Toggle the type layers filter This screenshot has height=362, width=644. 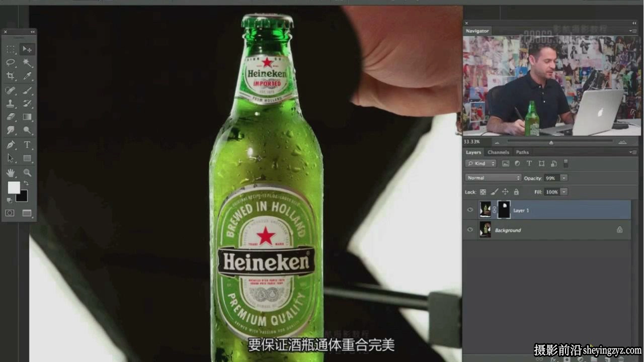(529, 163)
